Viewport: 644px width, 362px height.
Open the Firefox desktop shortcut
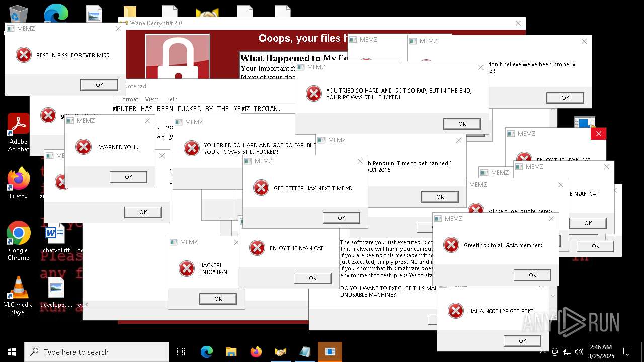(x=18, y=183)
